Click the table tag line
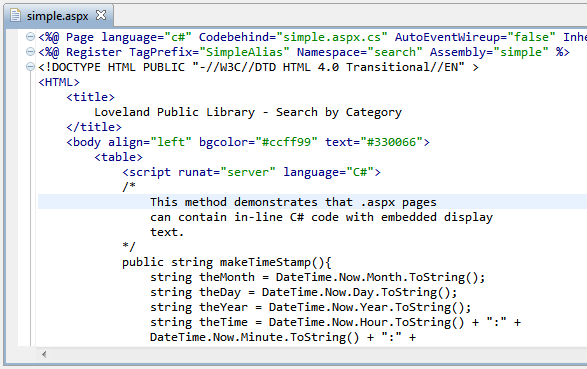The image size is (587, 369). pos(118,157)
